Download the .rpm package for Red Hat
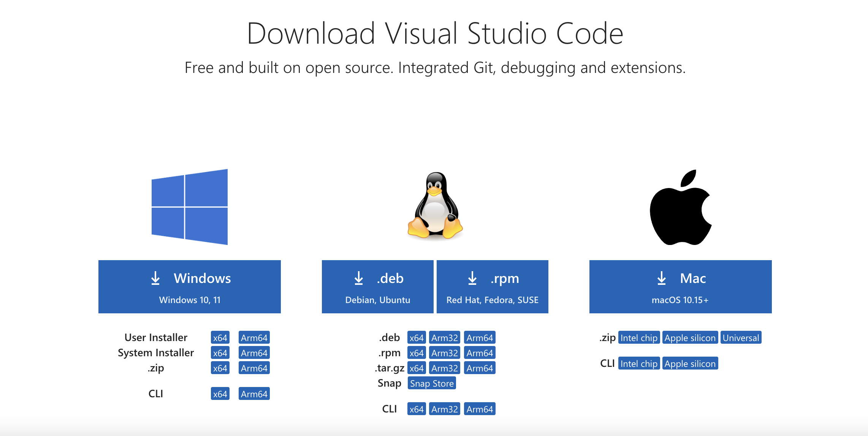This screenshot has height=436, width=868. pos(492,287)
